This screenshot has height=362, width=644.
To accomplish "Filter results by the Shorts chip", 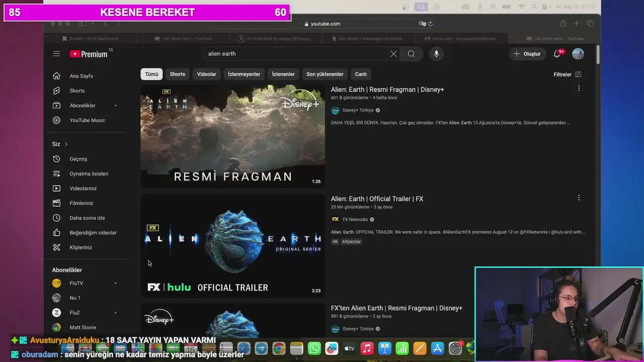I will (178, 74).
